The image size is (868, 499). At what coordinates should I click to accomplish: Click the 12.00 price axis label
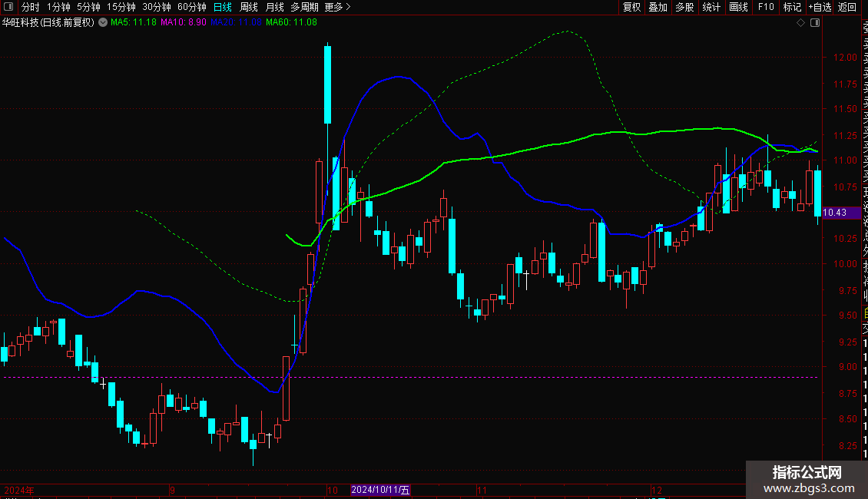pyautogui.click(x=845, y=57)
